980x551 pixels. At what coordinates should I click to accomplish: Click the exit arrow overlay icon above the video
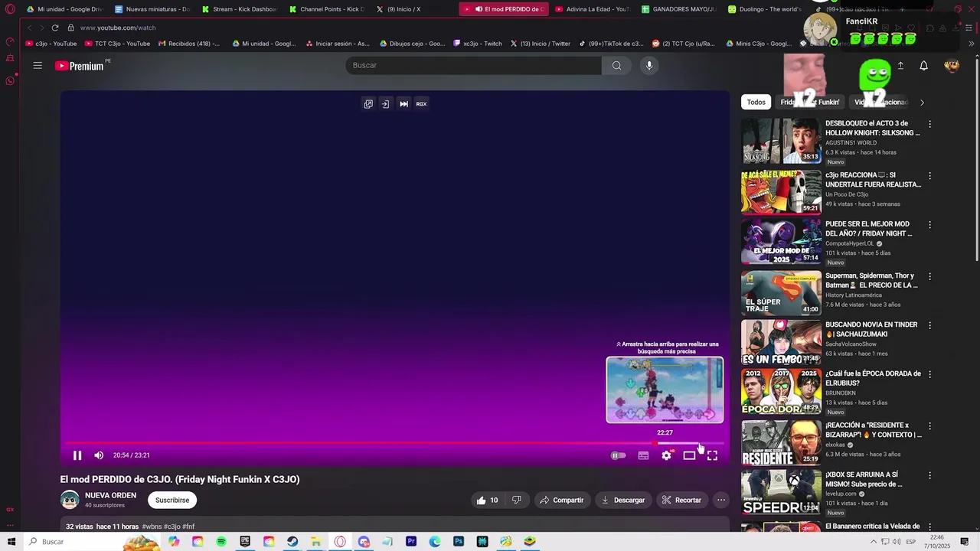coord(385,104)
